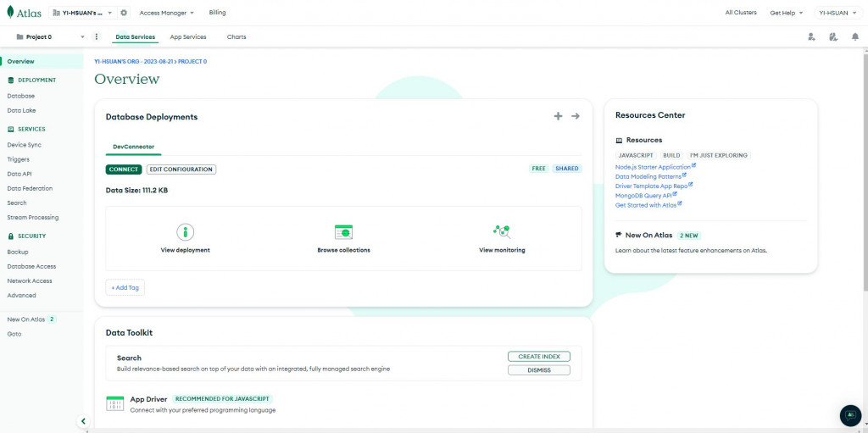
Task: Click the YI-HSUAN'S ORG breadcrumb link
Action: 133,62
